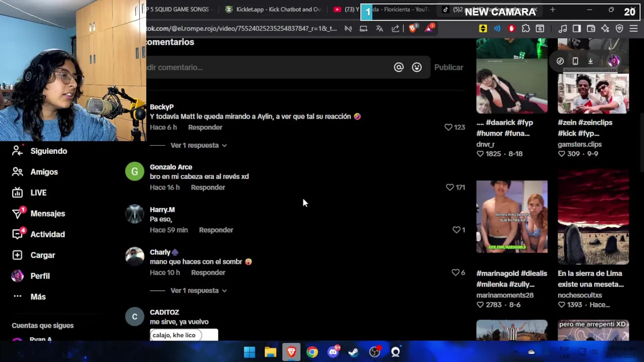Click the autoplay blocked icon in address bar
This screenshot has width=644, height=362.
pyautogui.click(x=348, y=29)
